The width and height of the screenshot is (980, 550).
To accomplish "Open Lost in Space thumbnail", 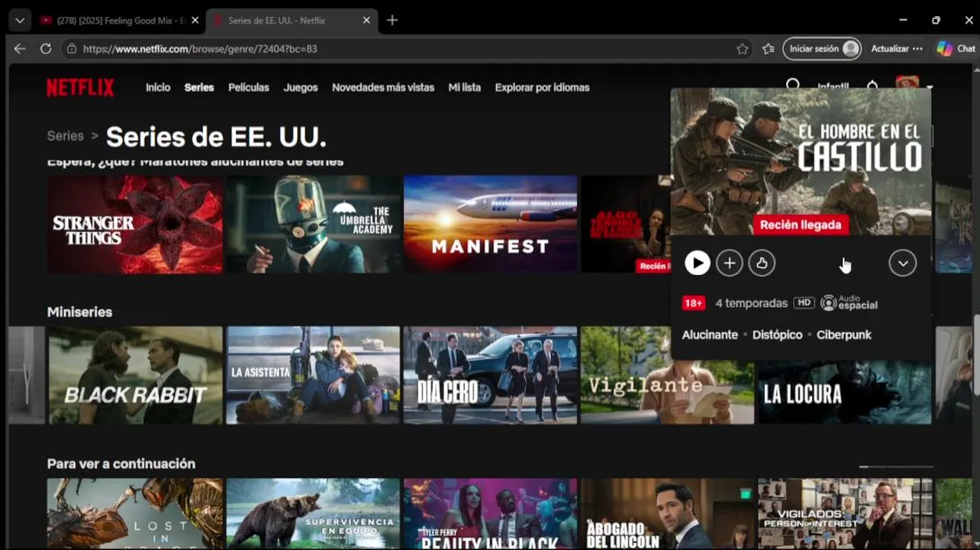I will point(135,513).
